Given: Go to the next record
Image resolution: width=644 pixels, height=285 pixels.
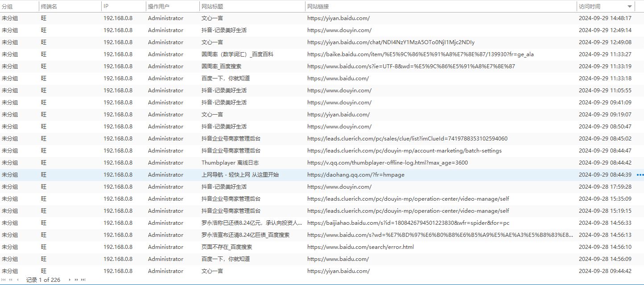Looking at the screenshot, I should [70, 280].
